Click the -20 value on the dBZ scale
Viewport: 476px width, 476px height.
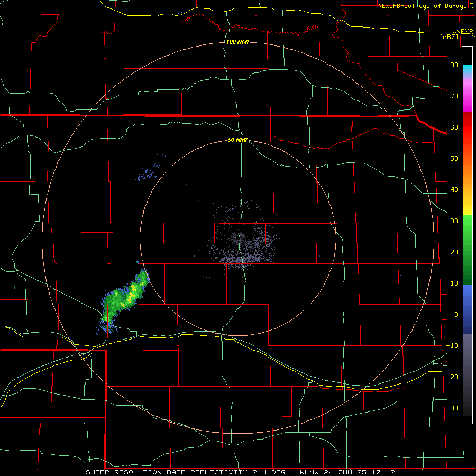[x=452, y=377]
